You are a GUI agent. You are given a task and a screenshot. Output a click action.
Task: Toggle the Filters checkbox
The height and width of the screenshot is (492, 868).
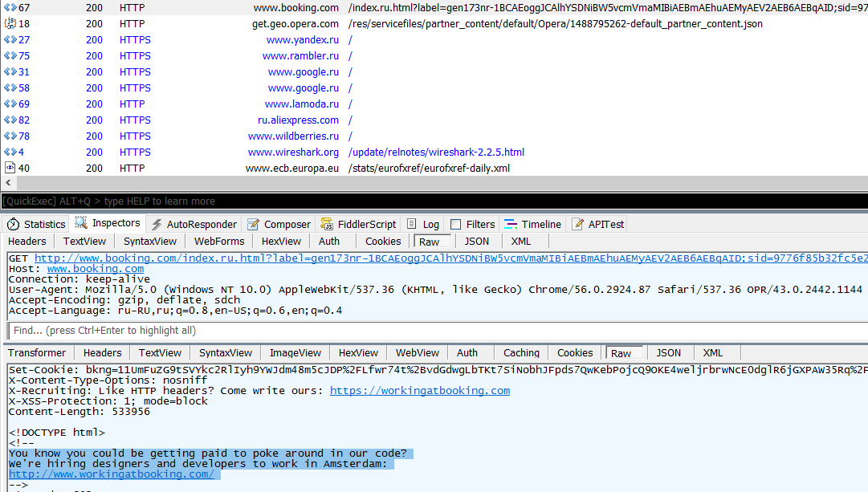456,225
